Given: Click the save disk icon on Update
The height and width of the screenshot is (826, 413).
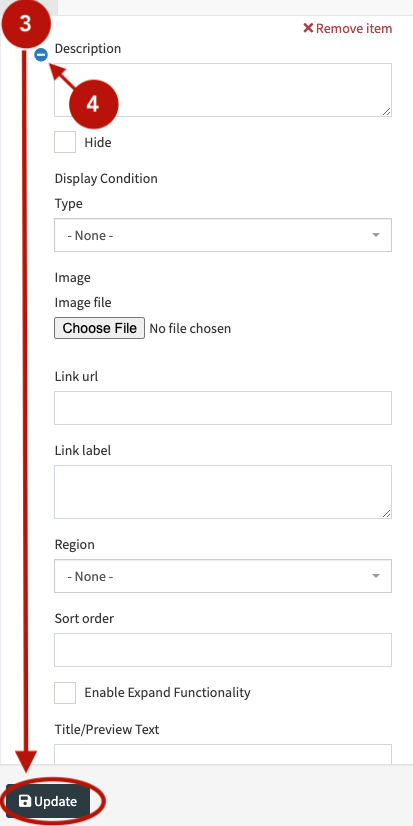Looking at the screenshot, I should pyautogui.click(x=25, y=801).
